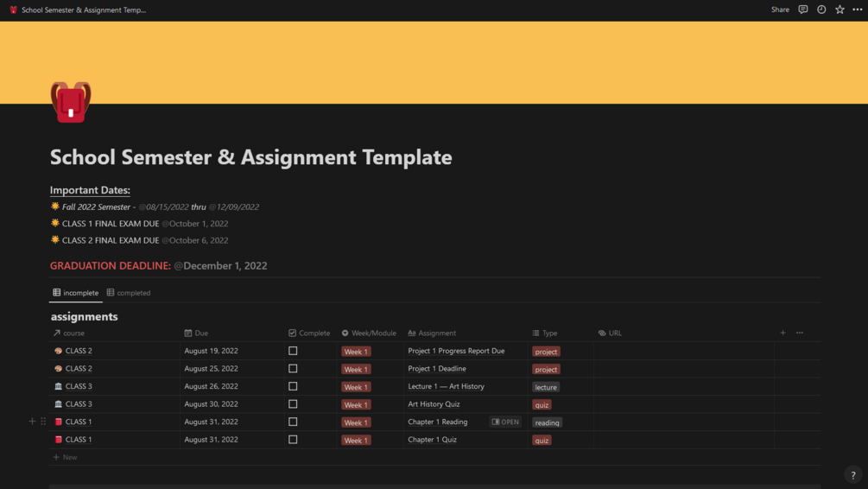
Task: Switch to the completed tab
Action: tap(129, 292)
